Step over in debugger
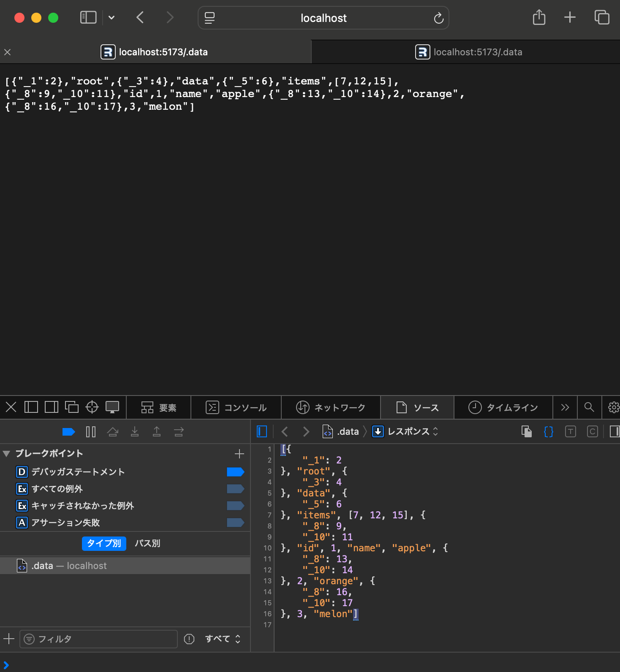 pos(113,431)
